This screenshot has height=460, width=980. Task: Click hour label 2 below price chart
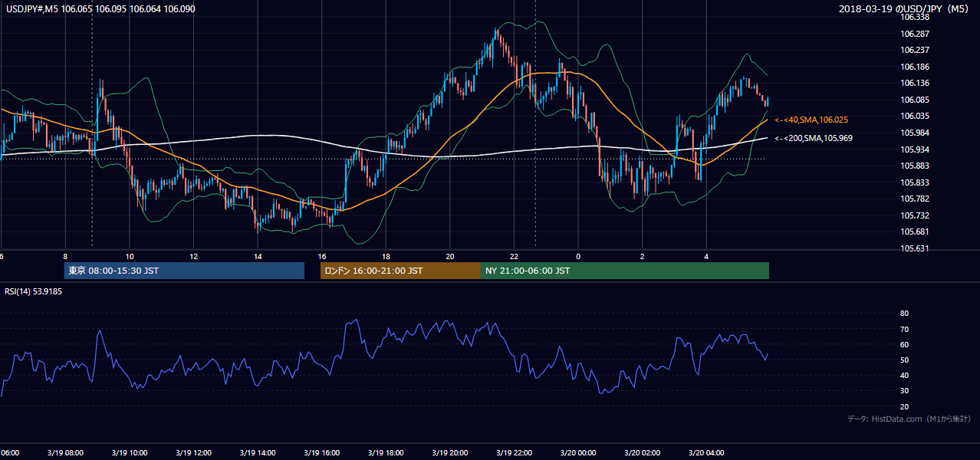643,256
